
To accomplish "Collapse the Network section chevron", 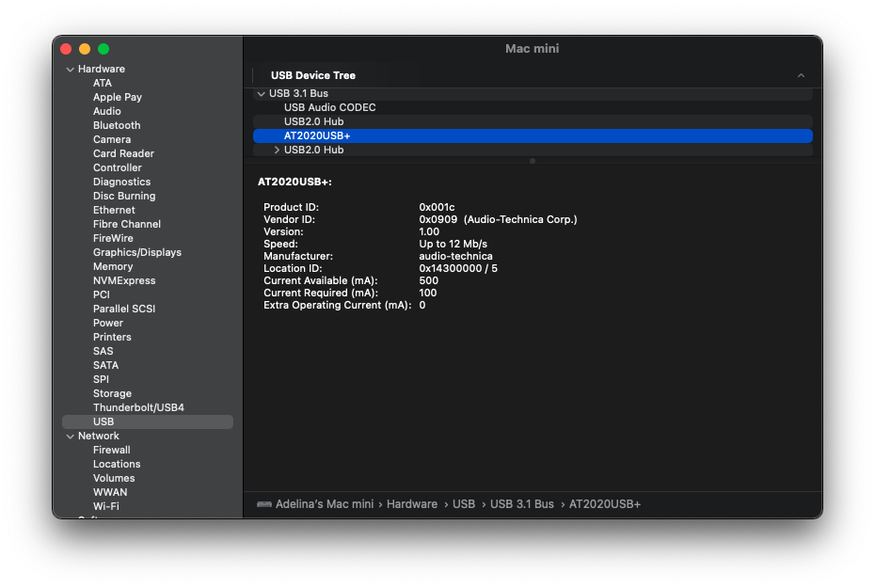I will point(70,437).
